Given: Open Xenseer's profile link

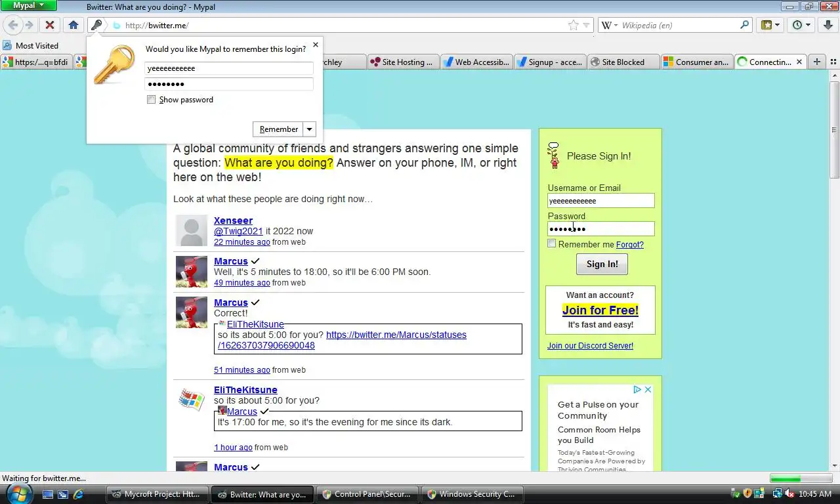Looking at the screenshot, I should pyautogui.click(x=233, y=220).
